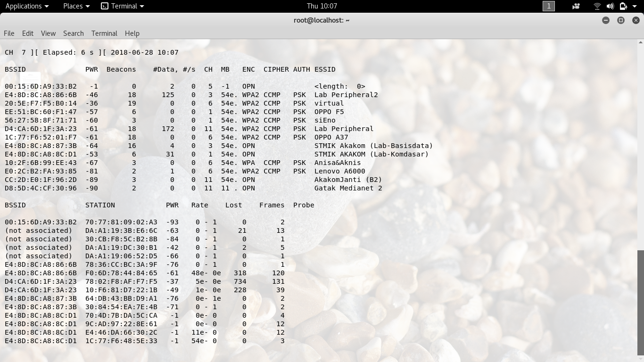The width and height of the screenshot is (644, 362).
Task: Click the Wi-Fi icon in the top bar
Action: coord(597,6)
